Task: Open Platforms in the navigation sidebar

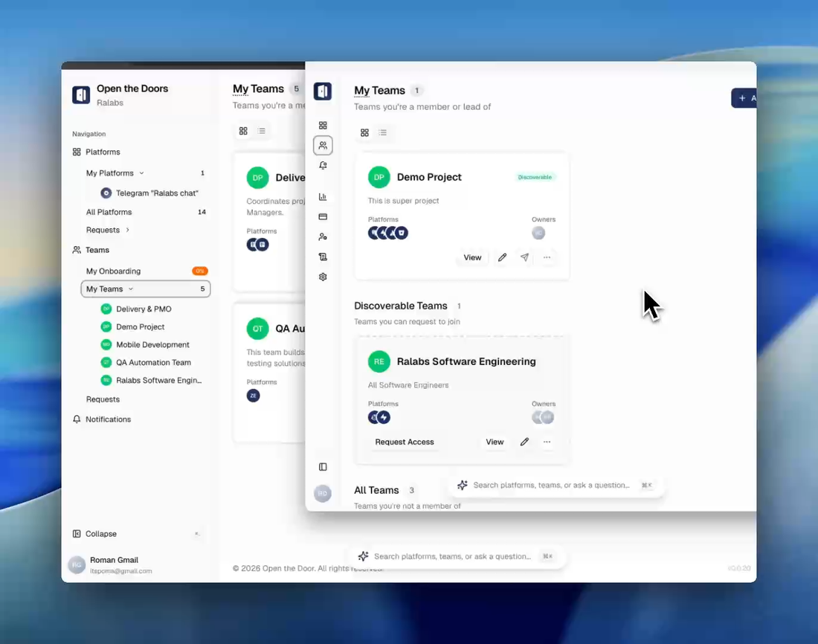Action: click(x=103, y=152)
